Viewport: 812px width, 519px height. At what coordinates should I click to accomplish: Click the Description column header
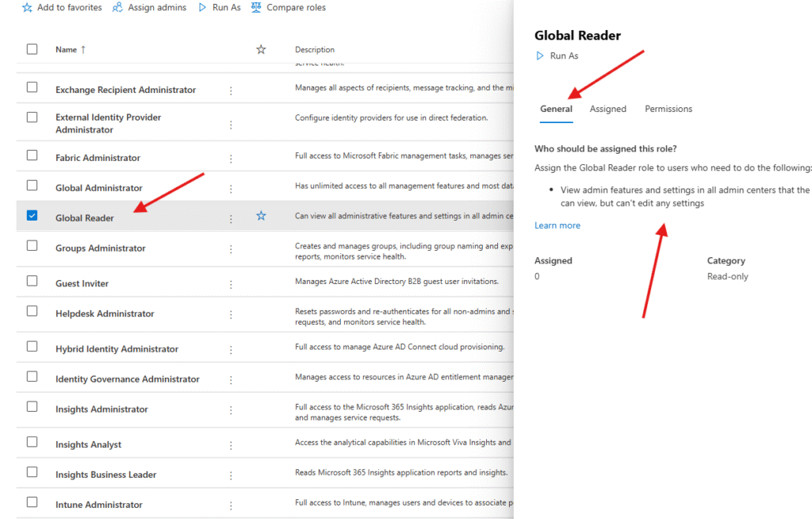coord(315,49)
